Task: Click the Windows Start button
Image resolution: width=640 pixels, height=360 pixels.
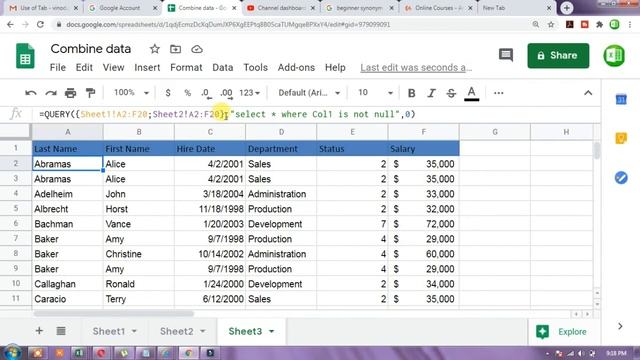Action: (12, 353)
